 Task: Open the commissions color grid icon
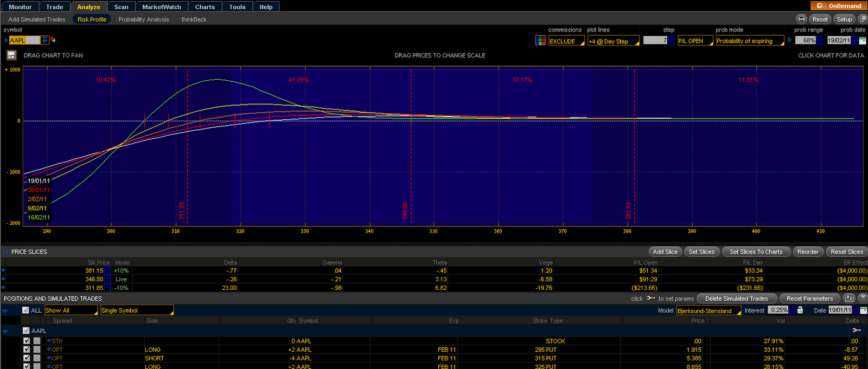tap(540, 40)
